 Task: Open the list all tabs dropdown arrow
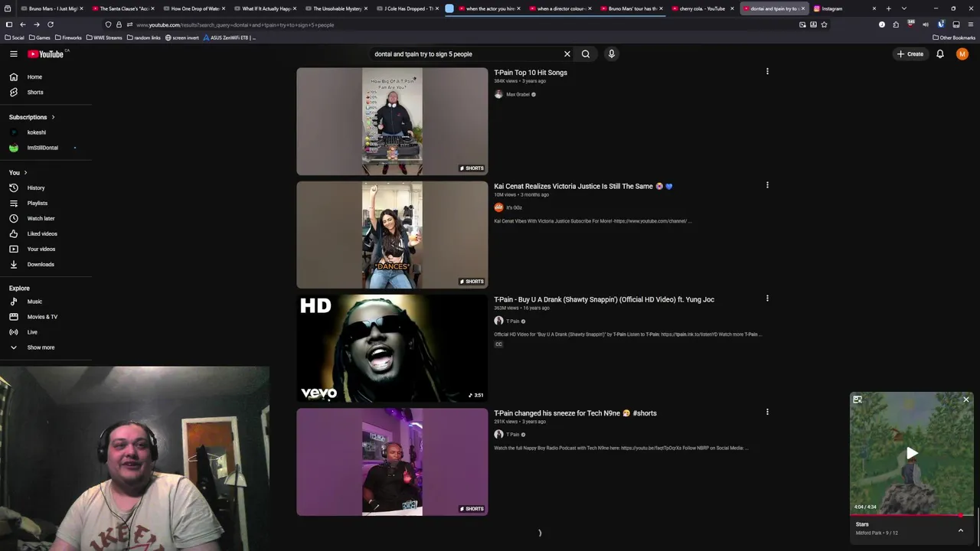pyautogui.click(x=904, y=8)
